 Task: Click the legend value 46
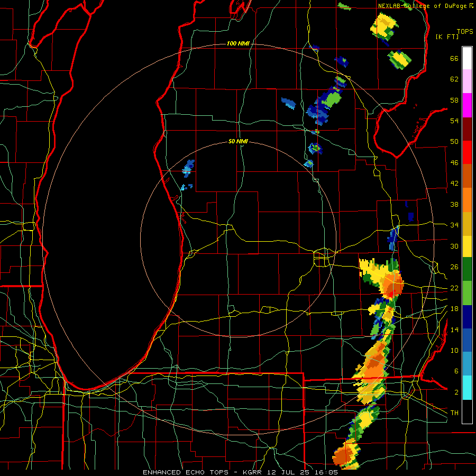454,163
